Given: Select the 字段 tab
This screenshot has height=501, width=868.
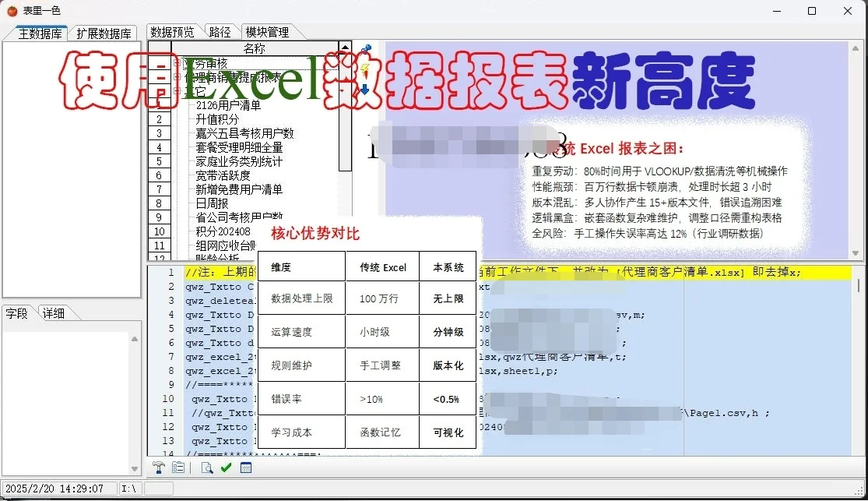Looking at the screenshot, I should point(16,313).
